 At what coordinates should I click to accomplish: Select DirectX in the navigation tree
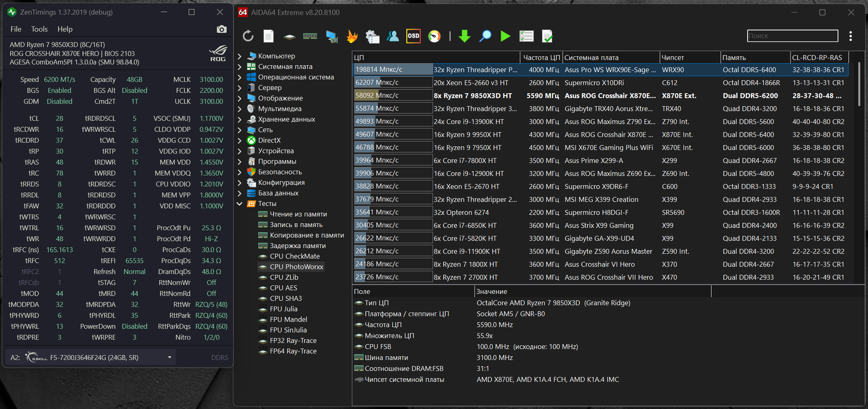269,140
